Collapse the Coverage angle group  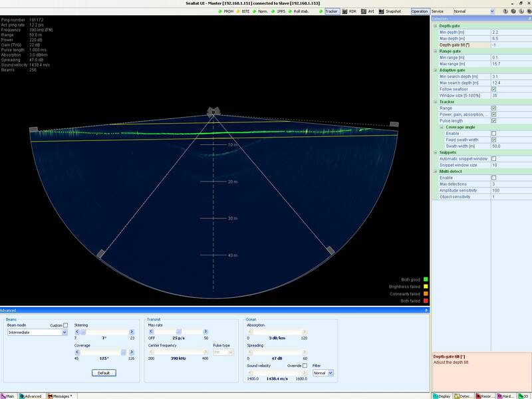point(442,127)
